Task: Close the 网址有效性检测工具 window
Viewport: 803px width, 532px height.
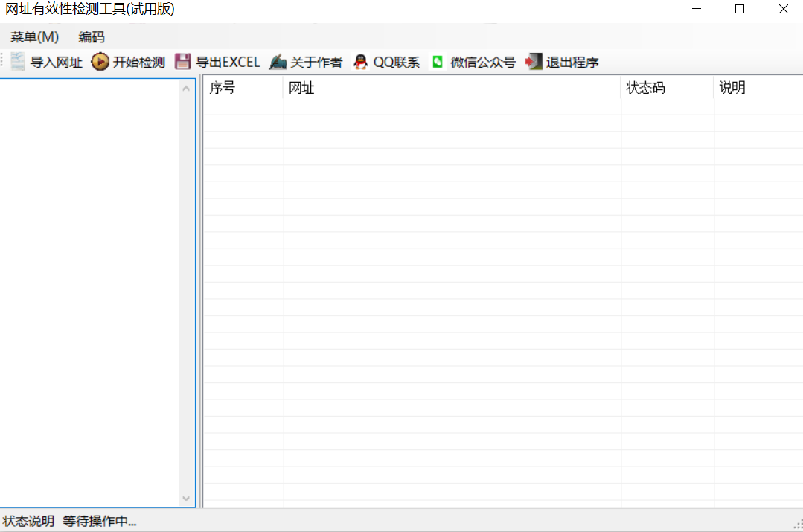Action: pos(783,9)
